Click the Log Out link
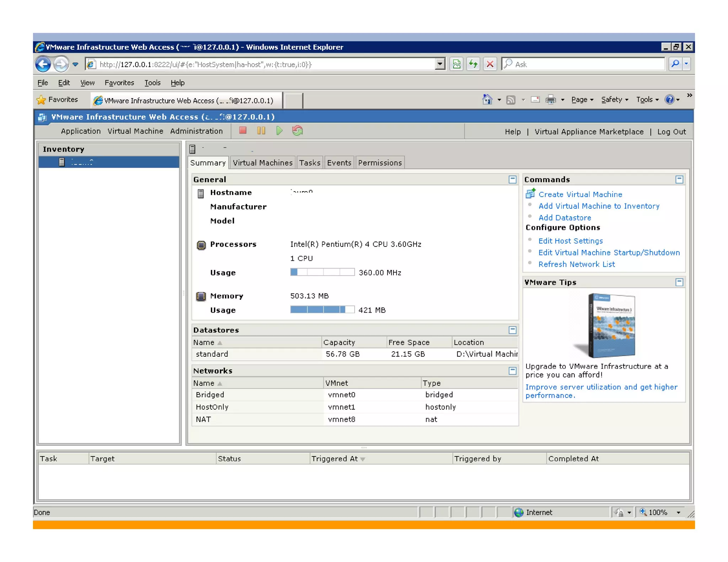Screen dimensions: 728x562 pyautogui.click(x=671, y=132)
